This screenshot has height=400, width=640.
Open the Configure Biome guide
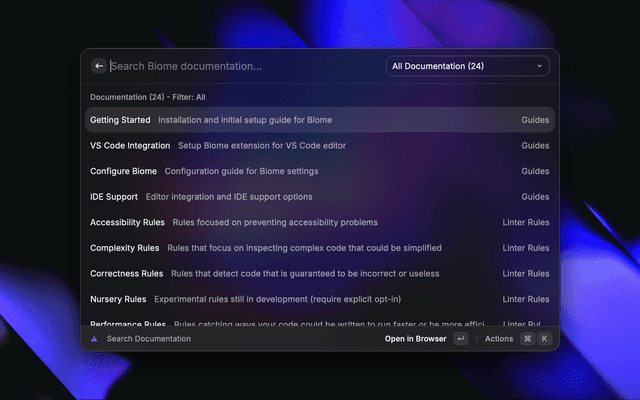click(319, 171)
